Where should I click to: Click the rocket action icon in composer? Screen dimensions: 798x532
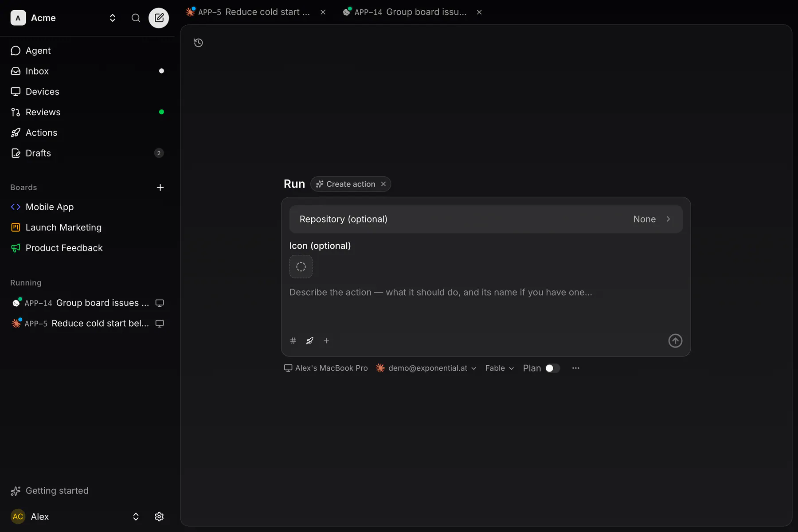click(310, 341)
